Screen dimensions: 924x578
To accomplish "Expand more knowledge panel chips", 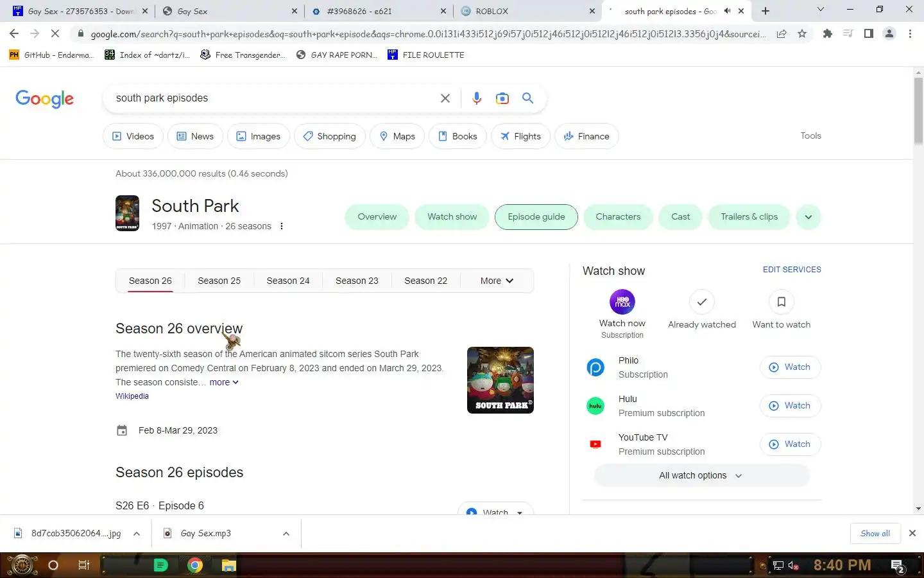I will 809,216.
